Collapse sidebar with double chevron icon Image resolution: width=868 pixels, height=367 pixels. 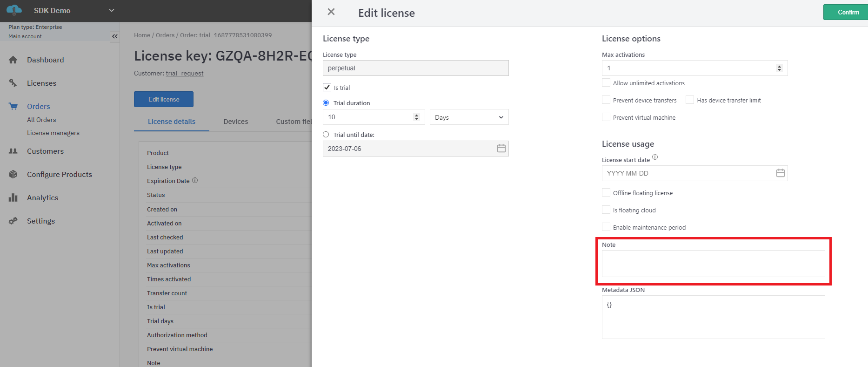pos(114,36)
